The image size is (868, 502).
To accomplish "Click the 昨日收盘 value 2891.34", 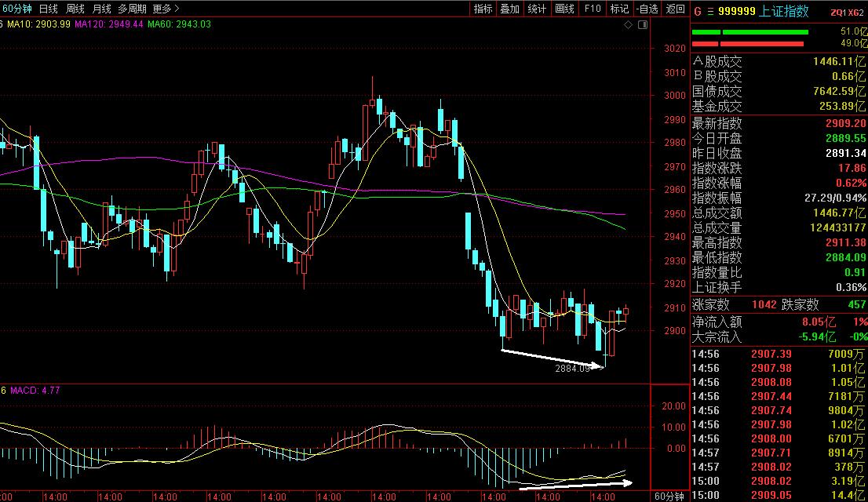I will 846,153.
